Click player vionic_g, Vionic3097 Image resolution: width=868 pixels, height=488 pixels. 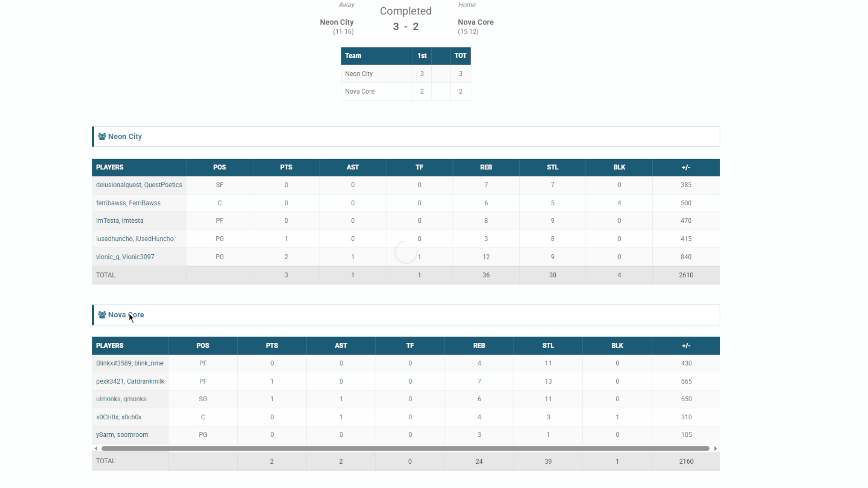[125, 257]
